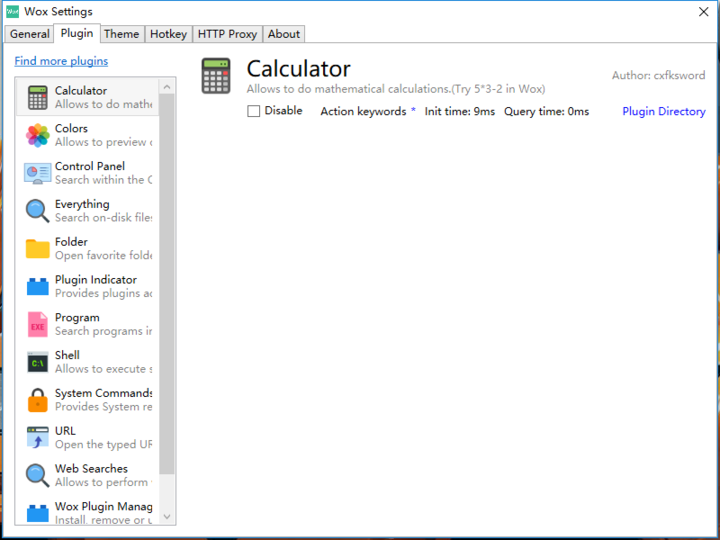Click 'Provides System re' description text
Viewport: 720px width, 540px height.
point(104,407)
